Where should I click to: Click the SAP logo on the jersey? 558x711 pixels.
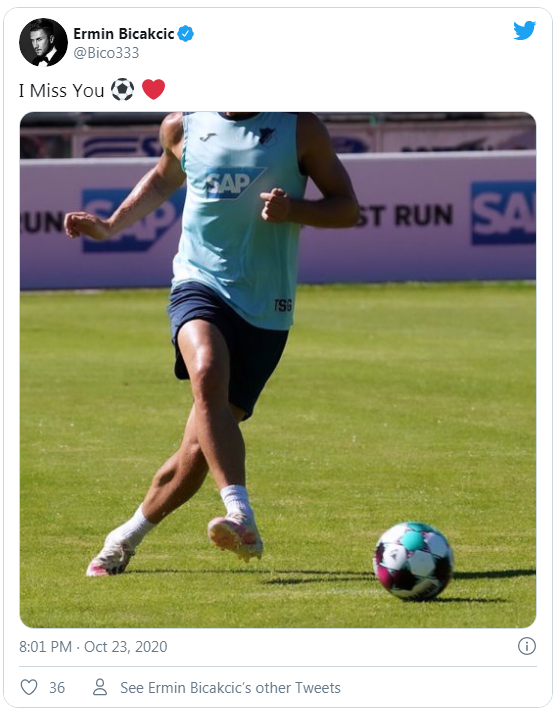coord(233,182)
